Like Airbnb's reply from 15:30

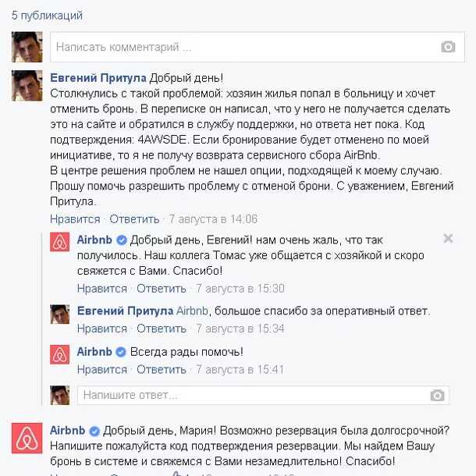(x=102, y=289)
